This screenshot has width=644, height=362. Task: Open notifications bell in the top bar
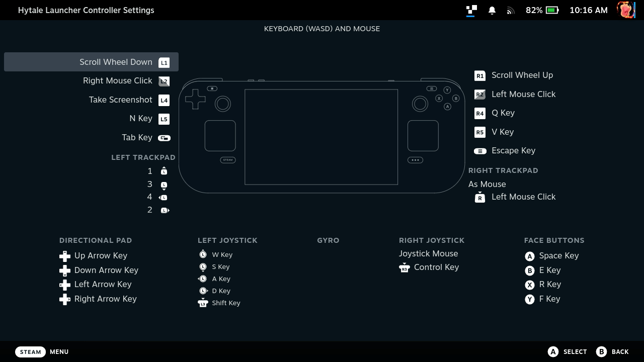(492, 10)
